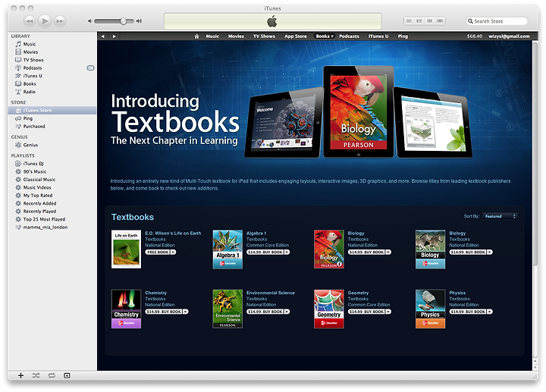The height and width of the screenshot is (392, 546).
Task: Click the Next track fast-forward button
Action: 60,21
